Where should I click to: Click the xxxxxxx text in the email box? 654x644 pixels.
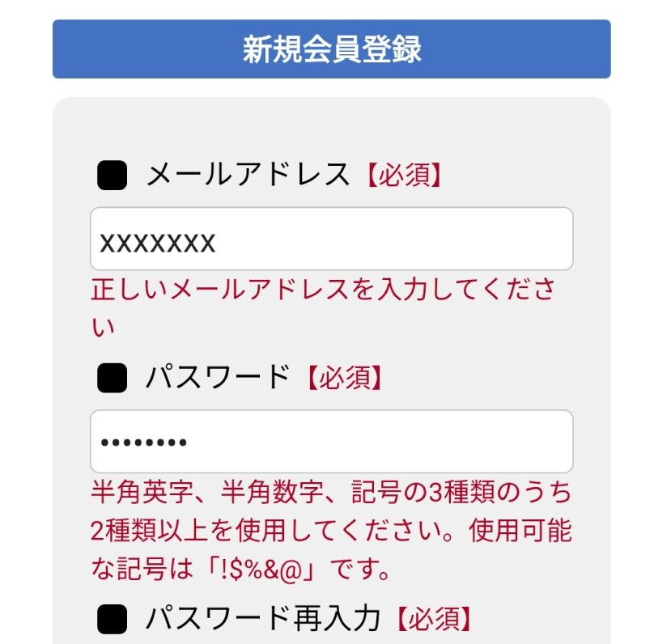pyautogui.click(x=157, y=243)
